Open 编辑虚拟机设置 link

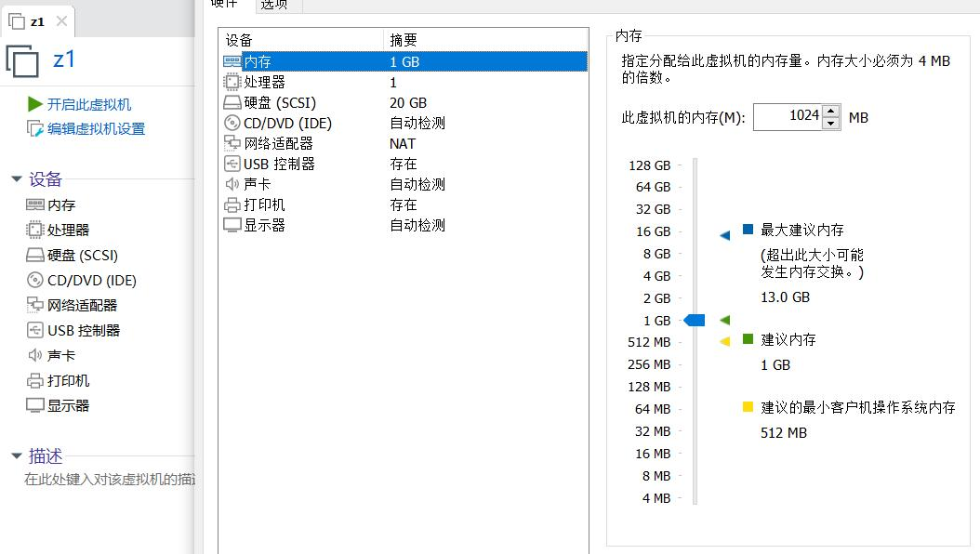pos(96,128)
